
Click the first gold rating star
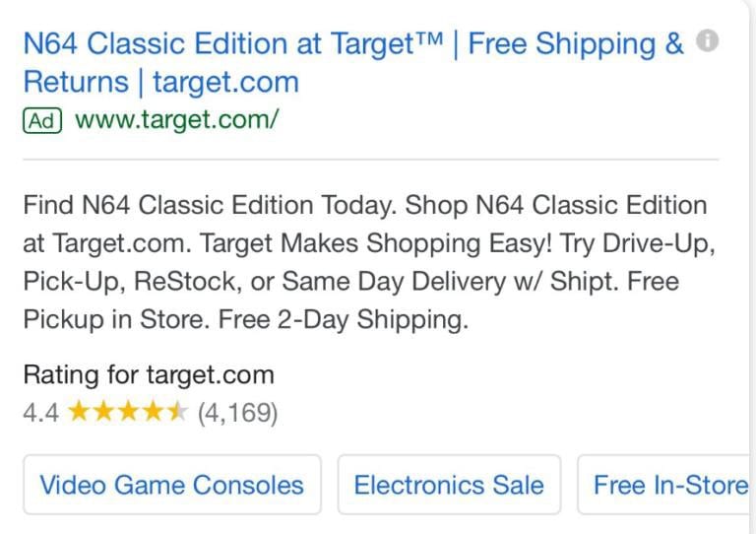[79, 412]
